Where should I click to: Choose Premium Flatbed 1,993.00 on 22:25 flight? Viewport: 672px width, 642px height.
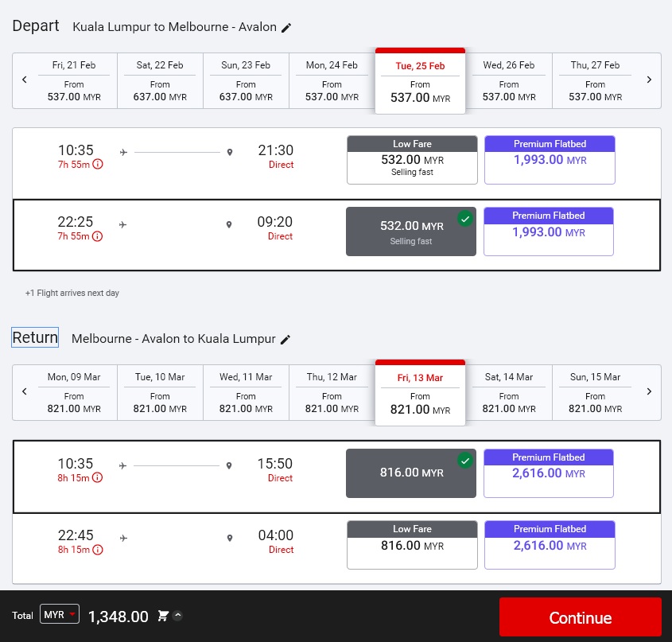[549, 232]
